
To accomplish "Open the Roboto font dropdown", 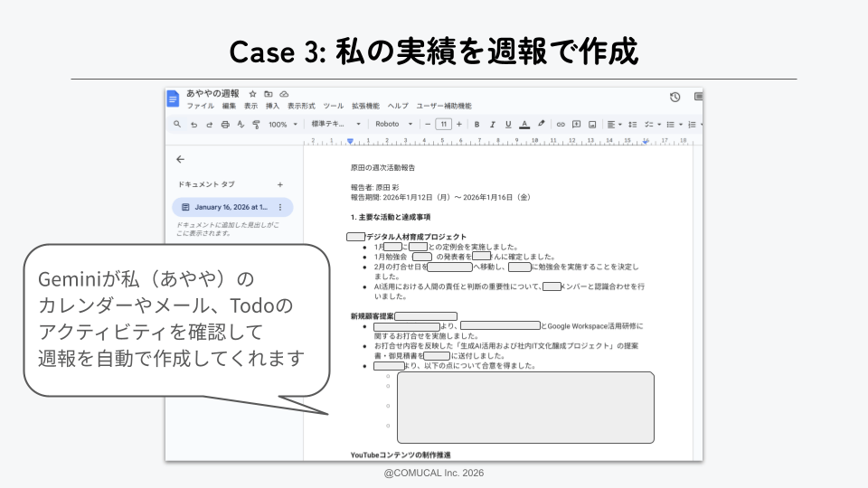I will click(394, 125).
